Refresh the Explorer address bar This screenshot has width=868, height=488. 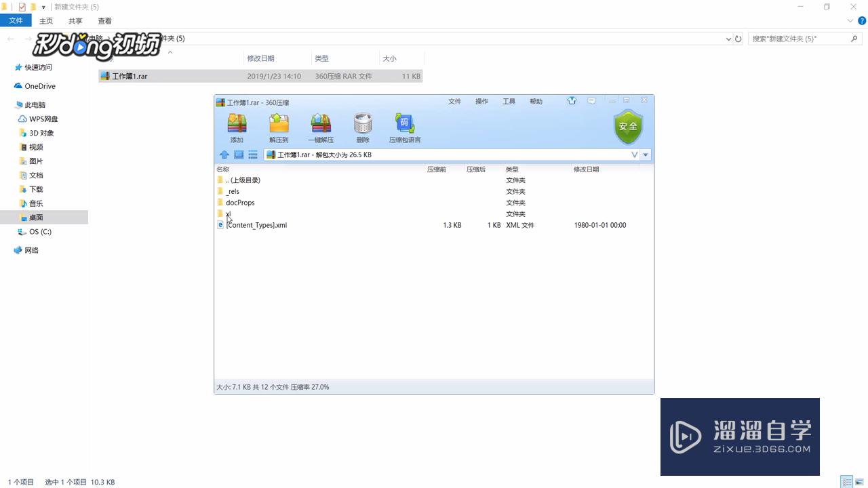point(738,39)
